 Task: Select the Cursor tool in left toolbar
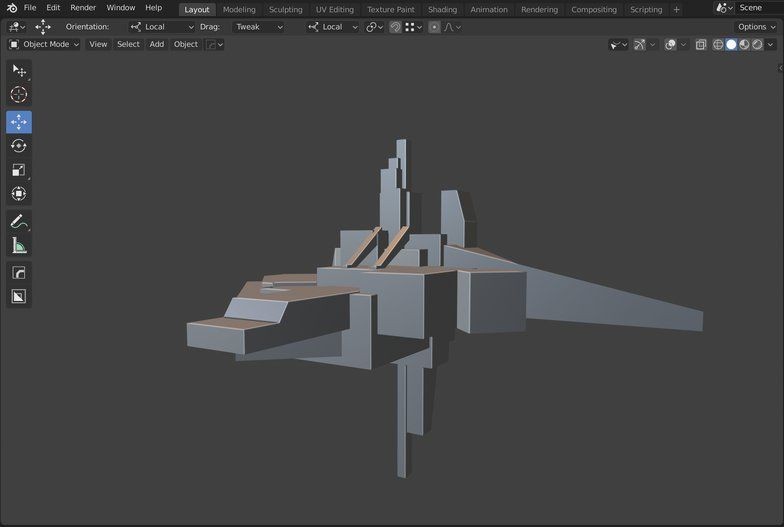click(18, 94)
